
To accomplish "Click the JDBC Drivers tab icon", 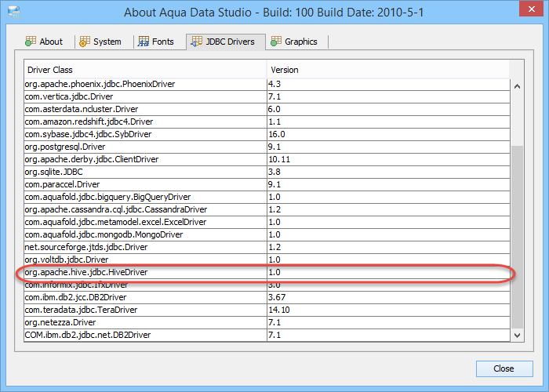I will coord(196,42).
